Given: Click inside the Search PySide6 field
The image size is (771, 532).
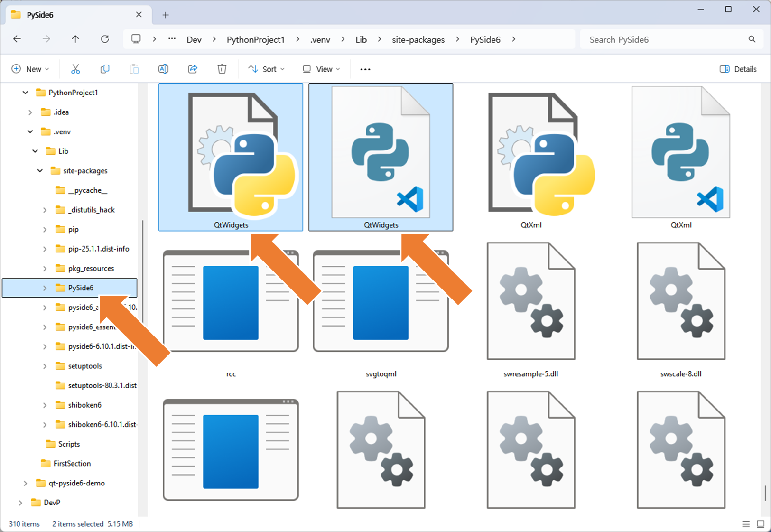Looking at the screenshot, I should (x=664, y=40).
